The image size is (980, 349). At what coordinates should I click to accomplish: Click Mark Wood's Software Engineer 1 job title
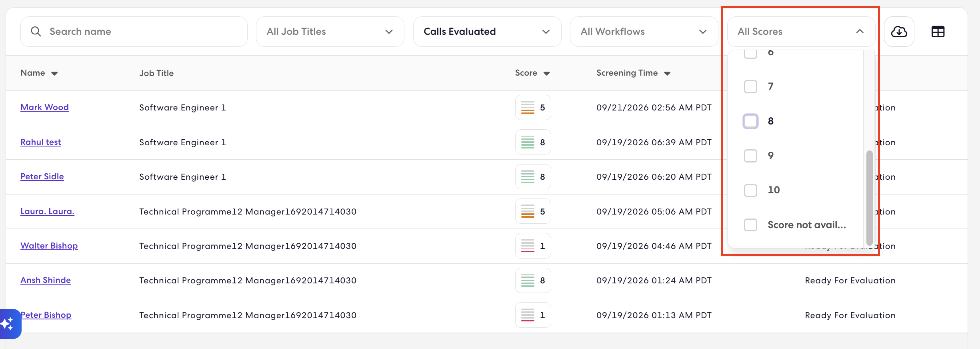[182, 108]
